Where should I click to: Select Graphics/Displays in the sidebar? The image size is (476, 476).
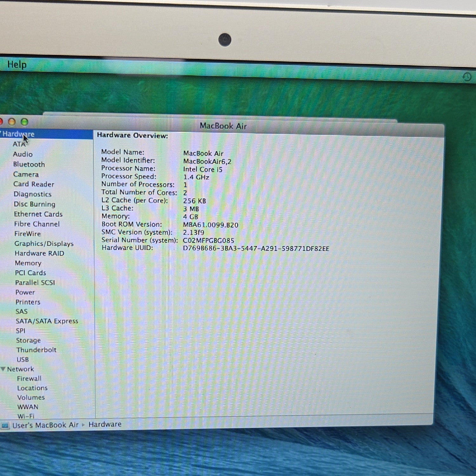pos(44,243)
